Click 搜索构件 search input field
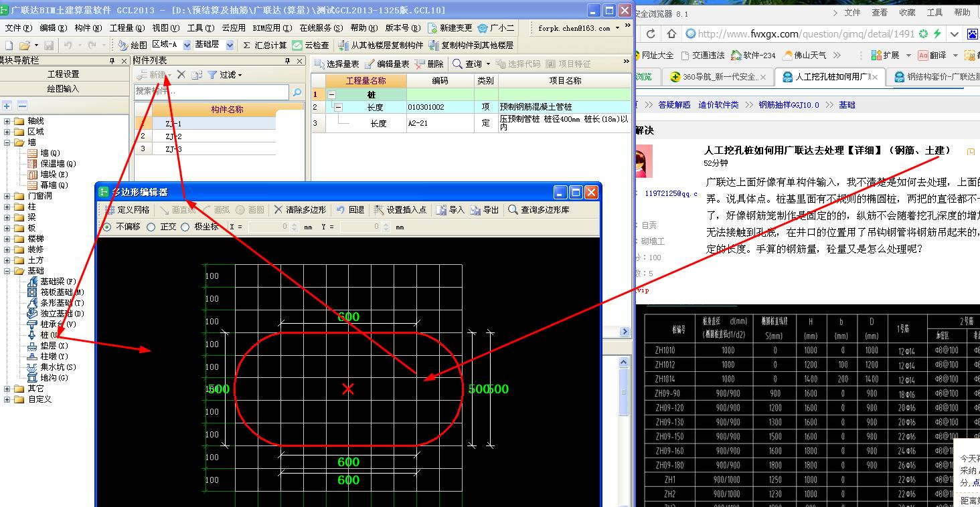 pos(212,92)
